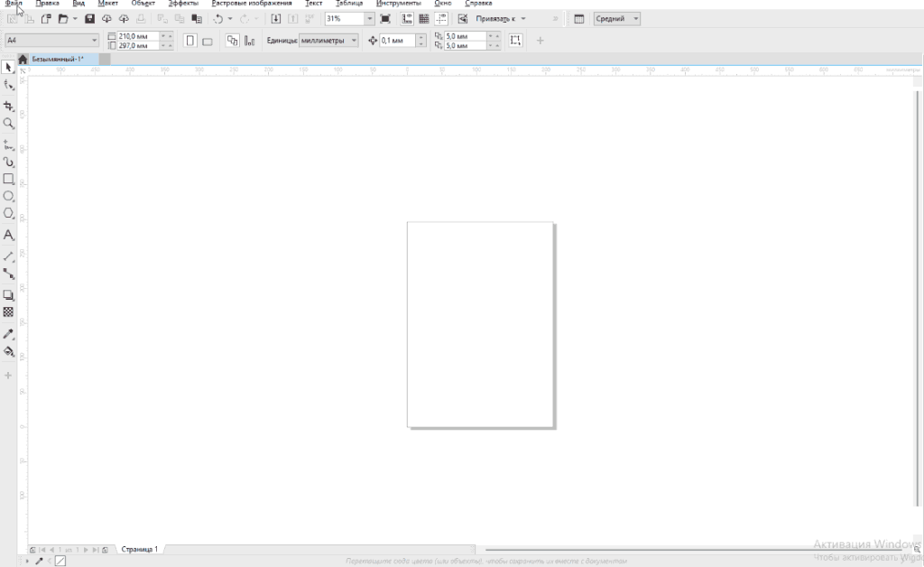Select the Shape edit tool
Screen dimensions: 924x567
(x=8, y=86)
